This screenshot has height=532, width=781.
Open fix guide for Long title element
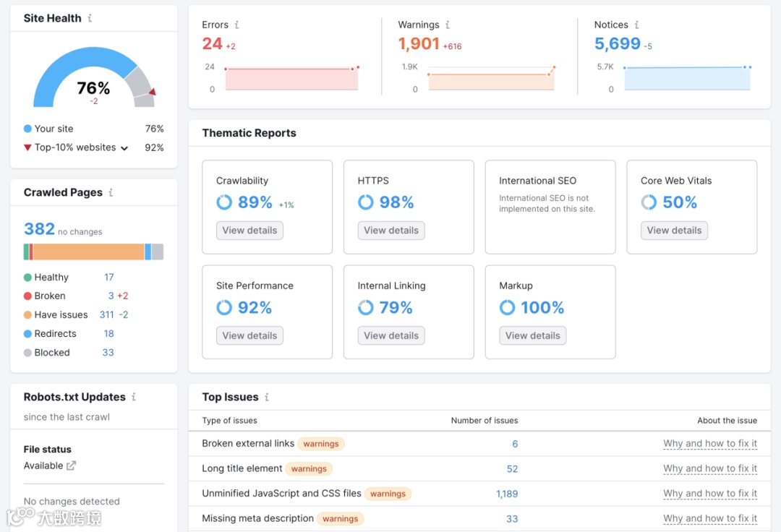coord(710,468)
